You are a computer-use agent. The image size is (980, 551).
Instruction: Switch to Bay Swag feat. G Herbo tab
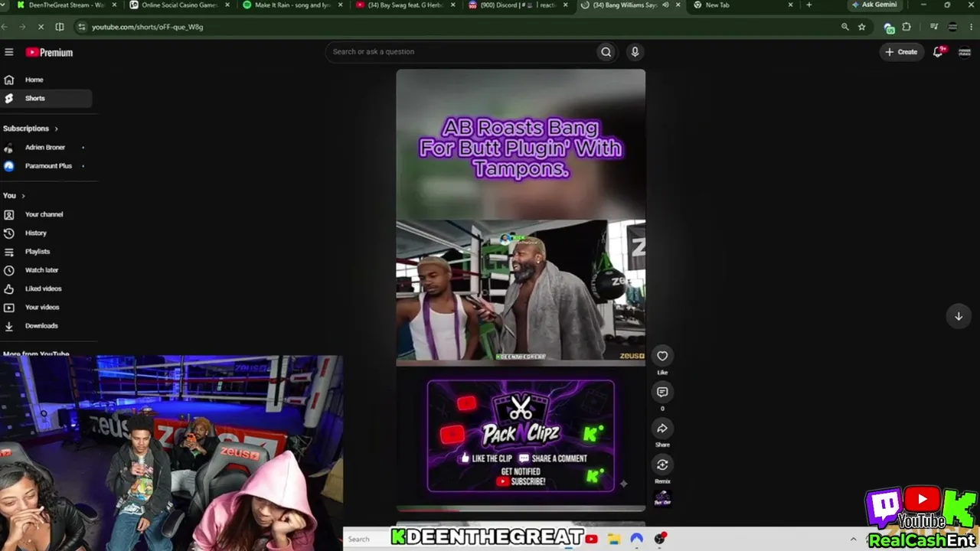(405, 5)
